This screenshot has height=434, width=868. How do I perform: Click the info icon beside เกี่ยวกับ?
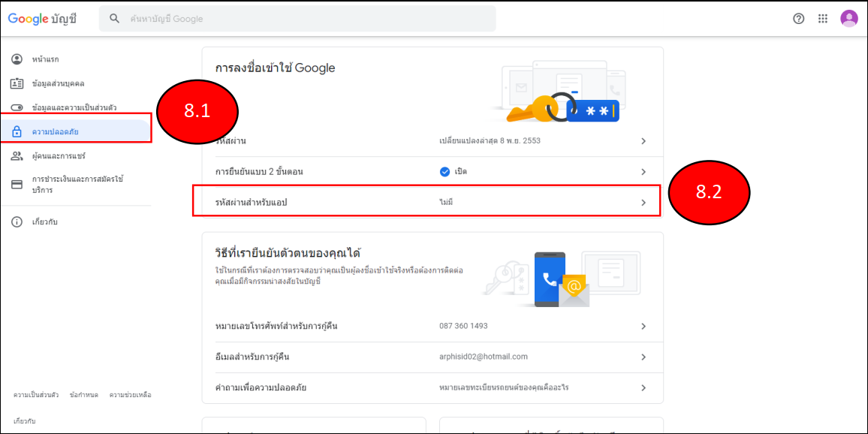pos(17,222)
